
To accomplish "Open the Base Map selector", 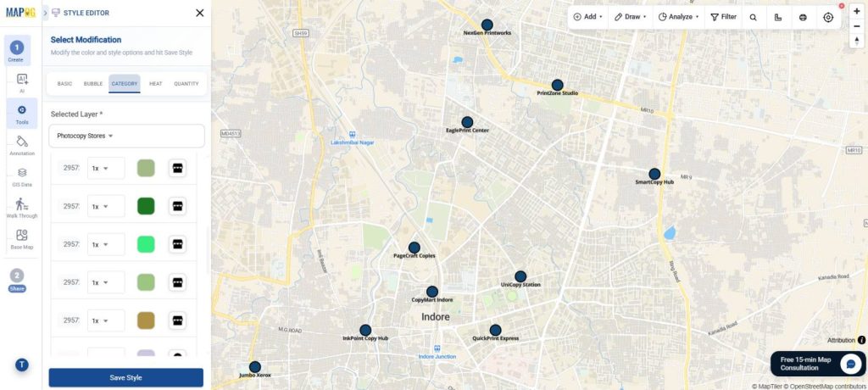I will point(22,239).
